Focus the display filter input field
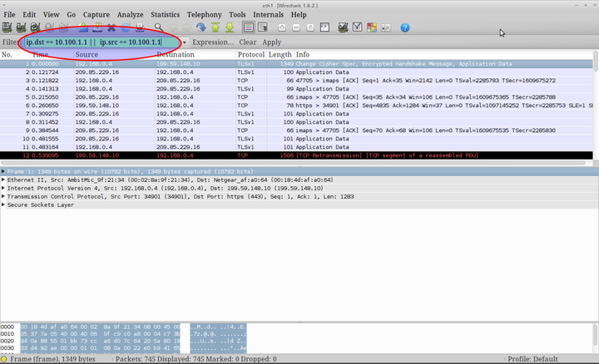 tap(102, 42)
